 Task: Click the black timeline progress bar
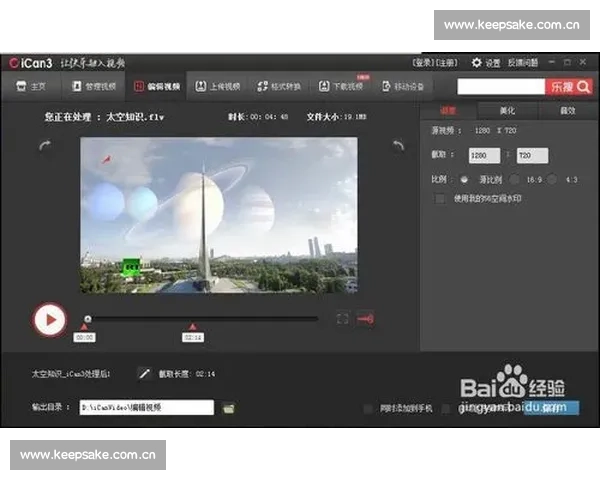203,318
